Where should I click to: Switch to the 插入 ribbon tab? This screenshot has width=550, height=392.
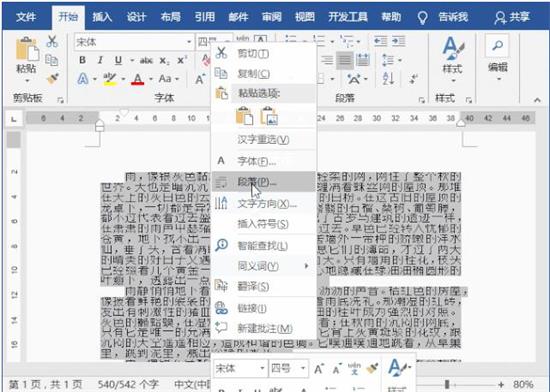pos(102,17)
